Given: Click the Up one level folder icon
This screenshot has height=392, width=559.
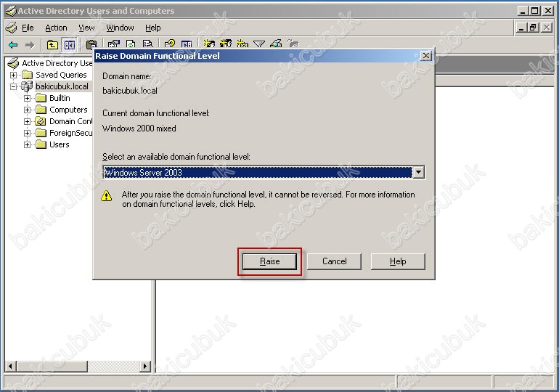Looking at the screenshot, I should point(52,45).
